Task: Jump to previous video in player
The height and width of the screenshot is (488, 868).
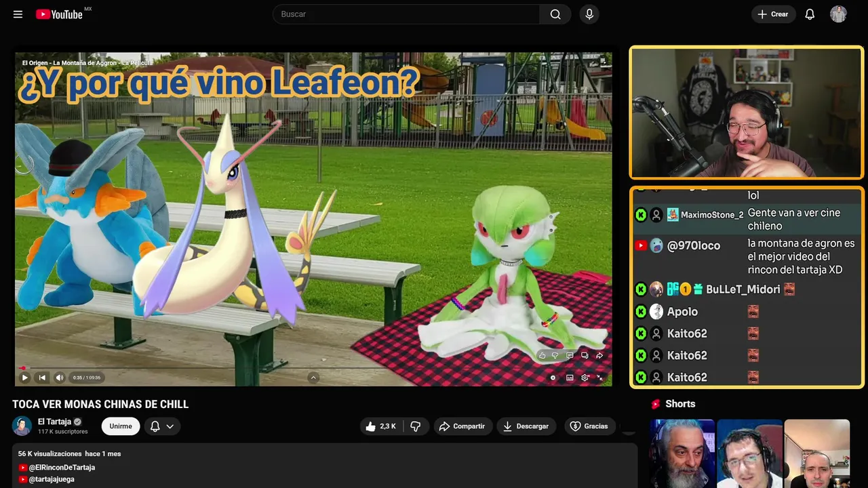Action: click(x=42, y=378)
